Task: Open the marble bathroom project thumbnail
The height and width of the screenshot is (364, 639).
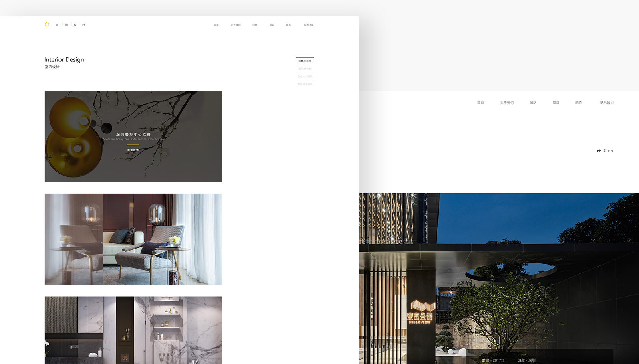Action: coord(133,330)
